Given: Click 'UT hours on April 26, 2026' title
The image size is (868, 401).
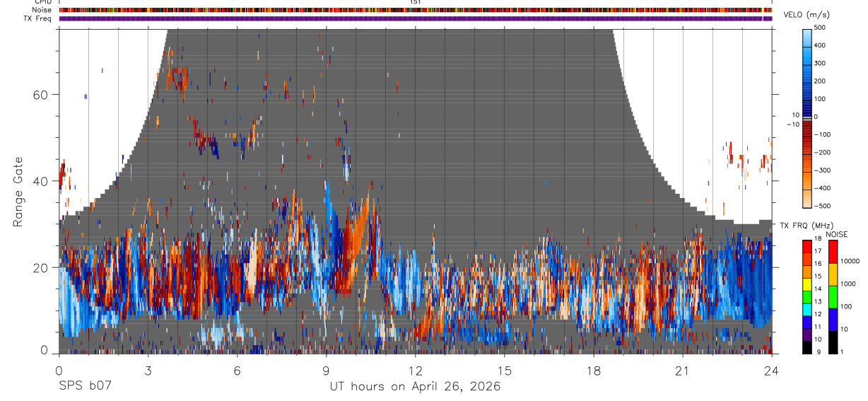Looking at the screenshot, I should pyautogui.click(x=415, y=387).
